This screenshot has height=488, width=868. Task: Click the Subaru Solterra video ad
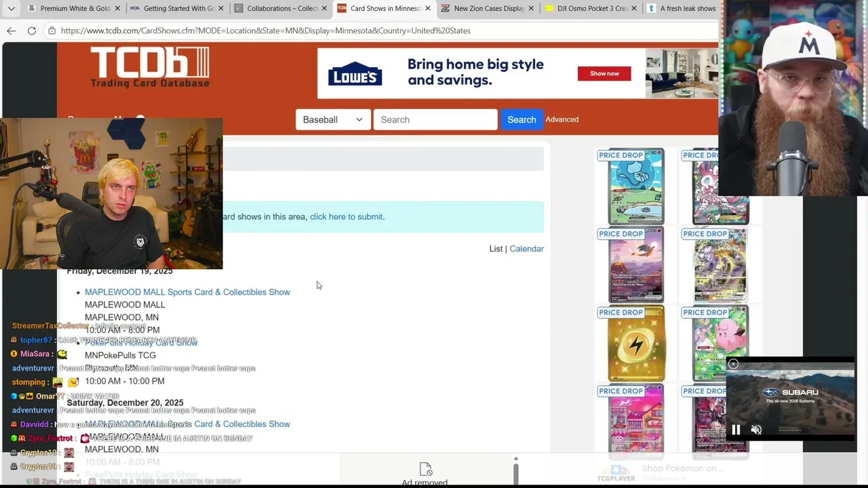790,397
